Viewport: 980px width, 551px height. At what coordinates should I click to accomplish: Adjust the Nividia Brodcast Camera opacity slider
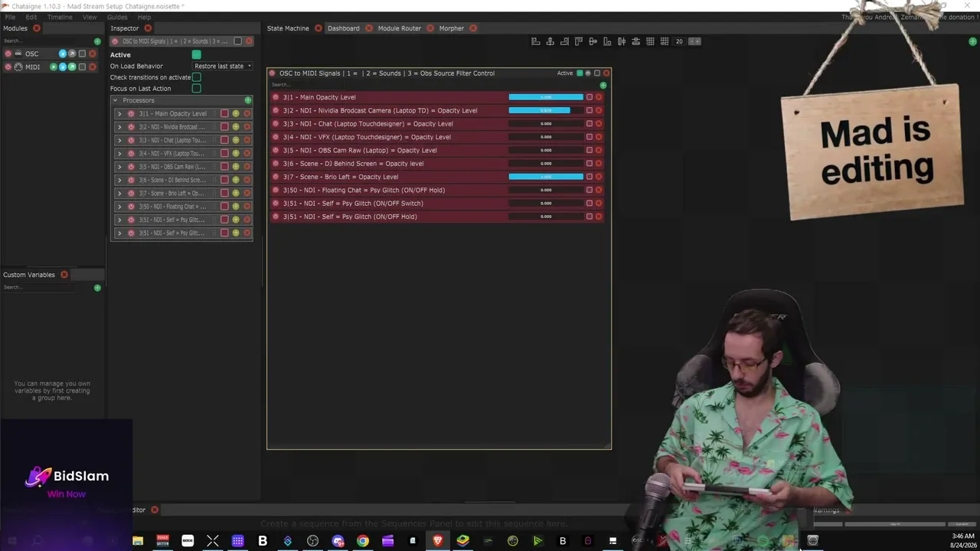click(546, 110)
